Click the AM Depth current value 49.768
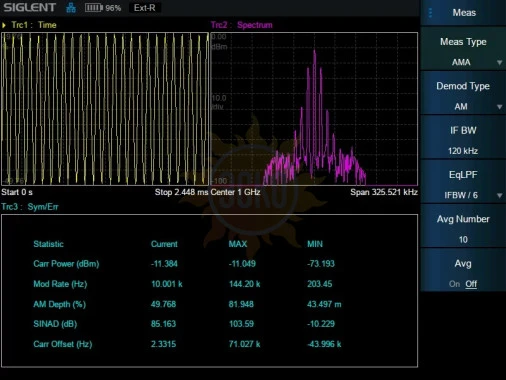Viewport: 506px width, 380px height. point(163,304)
